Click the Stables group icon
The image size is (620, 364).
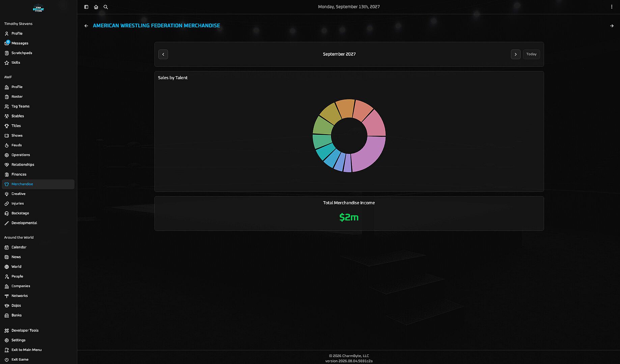[x=6, y=116]
